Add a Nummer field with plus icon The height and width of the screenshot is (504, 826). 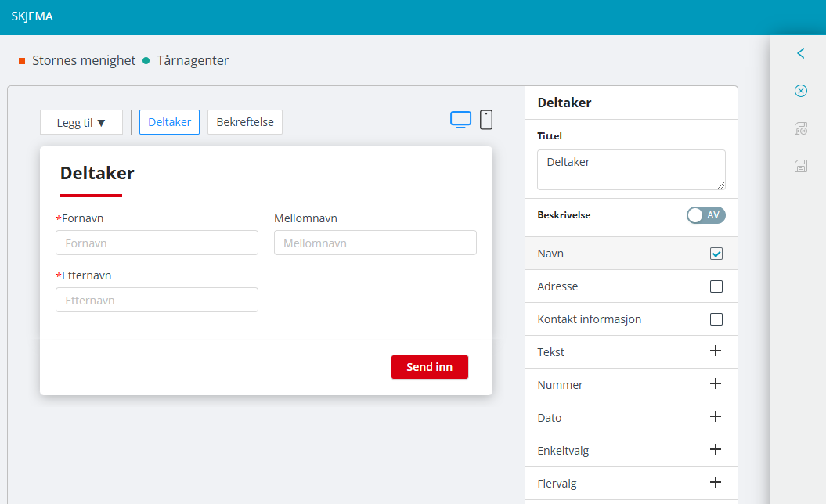pyautogui.click(x=715, y=384)
